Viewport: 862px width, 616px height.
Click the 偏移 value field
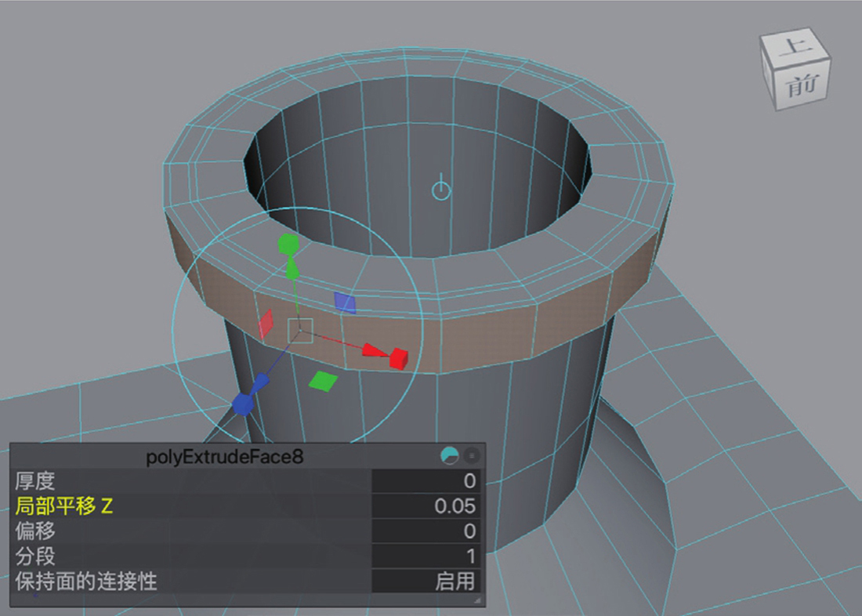[424, 531]
